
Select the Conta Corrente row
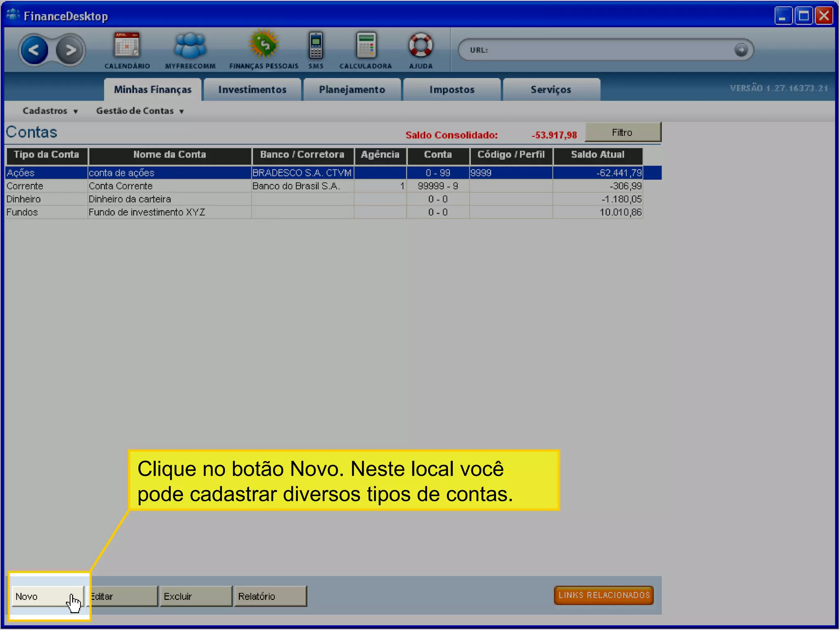(164, 186)
